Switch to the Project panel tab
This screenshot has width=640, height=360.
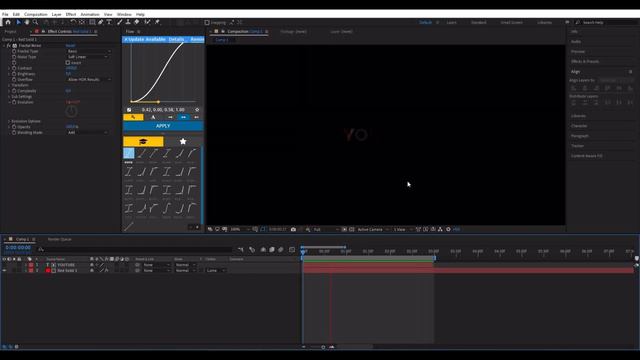point(11,31)
